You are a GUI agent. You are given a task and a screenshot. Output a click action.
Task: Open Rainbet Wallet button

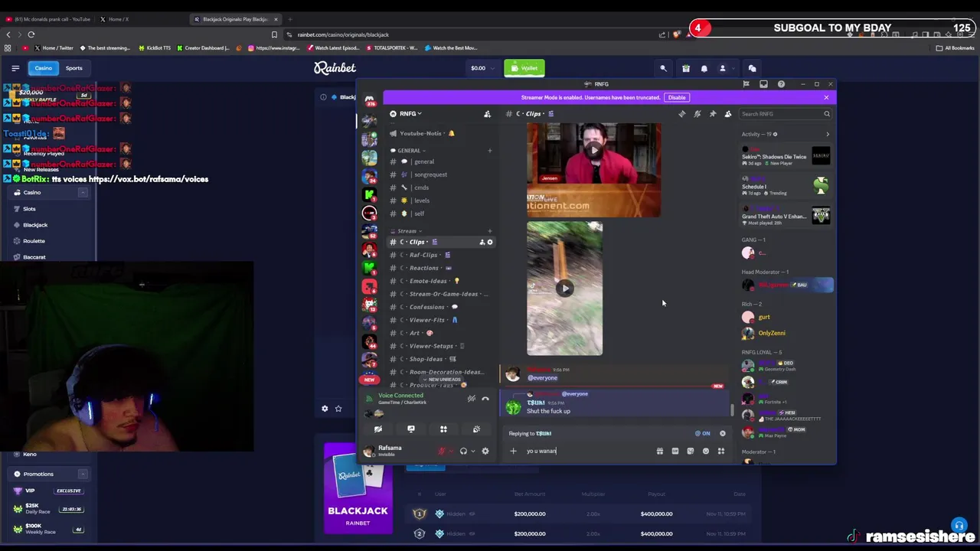[524, 68]
